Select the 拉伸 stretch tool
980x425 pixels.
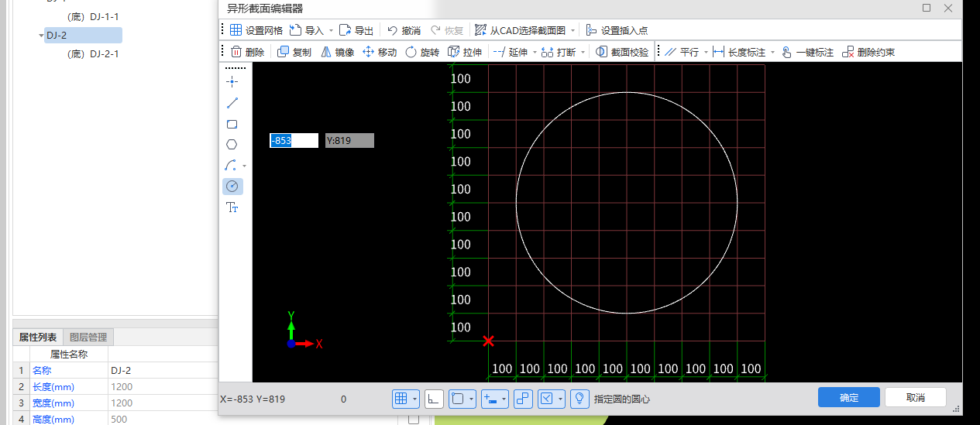(465, 52)
